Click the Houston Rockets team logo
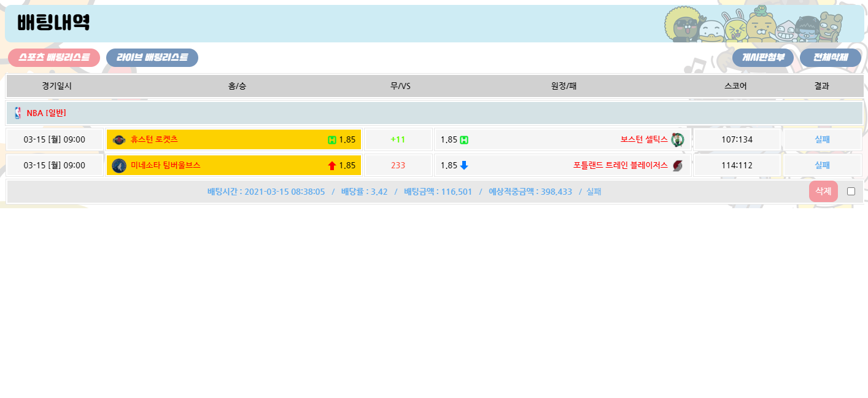The height and width of the screenshot is (398, 868). (119, 139)
